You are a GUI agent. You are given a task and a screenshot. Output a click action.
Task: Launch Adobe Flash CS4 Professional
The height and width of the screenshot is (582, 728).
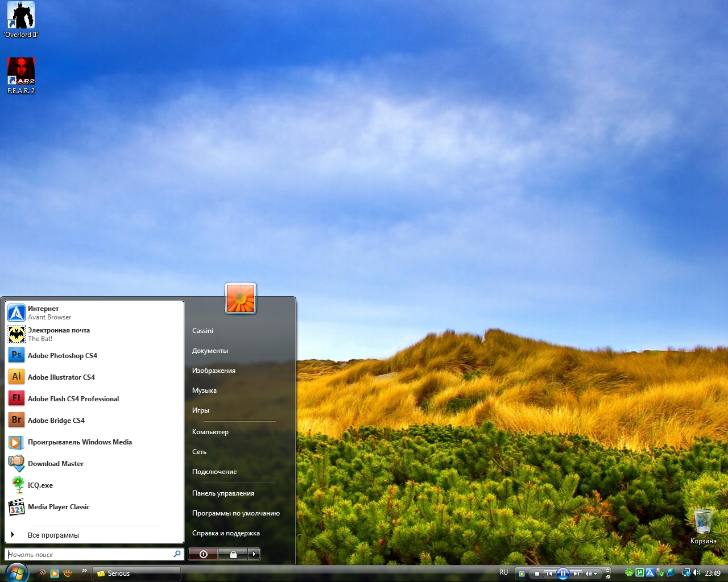pos(94,399)
